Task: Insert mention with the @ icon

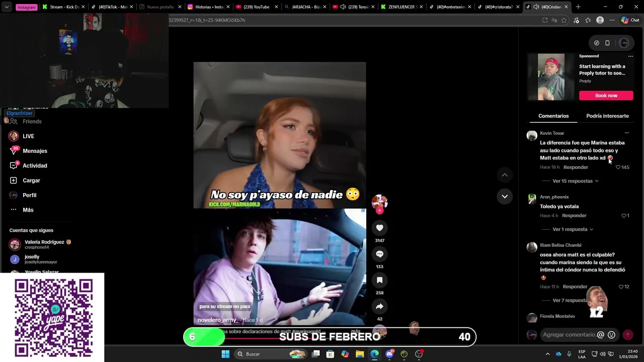Action: [600, 335]
